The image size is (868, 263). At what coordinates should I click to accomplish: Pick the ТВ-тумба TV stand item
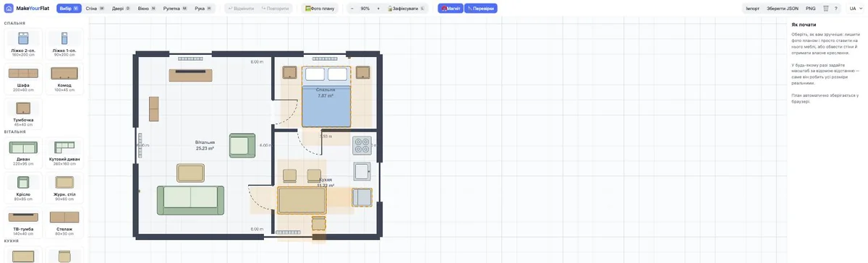pyautogui.click(x=23, y=223)
